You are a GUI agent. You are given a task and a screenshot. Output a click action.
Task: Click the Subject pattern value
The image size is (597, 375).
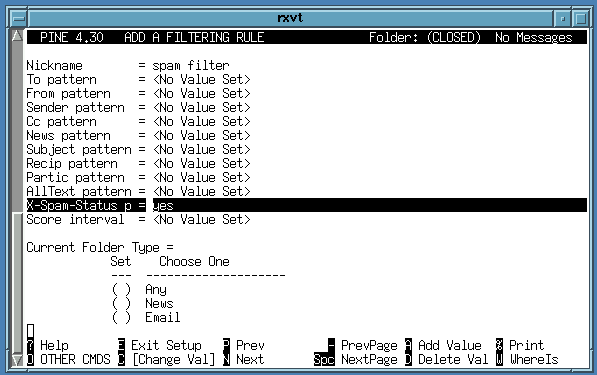point(202,150)
